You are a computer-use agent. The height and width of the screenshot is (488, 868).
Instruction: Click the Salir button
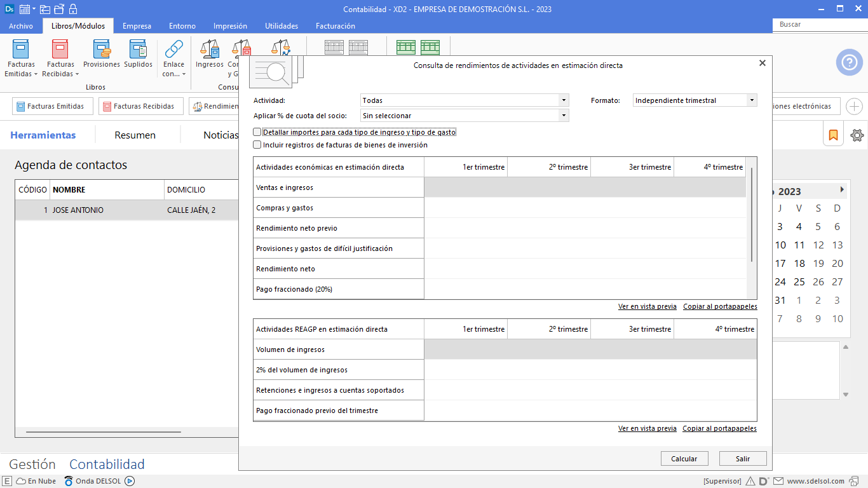[742, 459]
